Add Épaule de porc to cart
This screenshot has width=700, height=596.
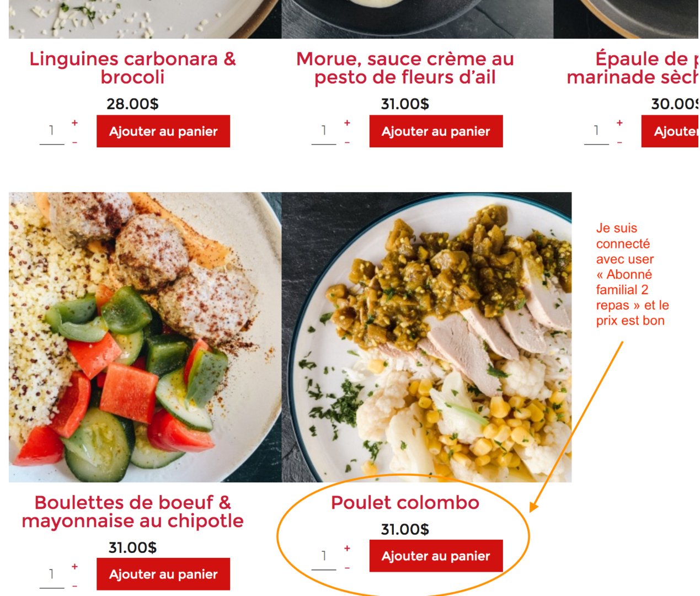(x=670, y=131)
